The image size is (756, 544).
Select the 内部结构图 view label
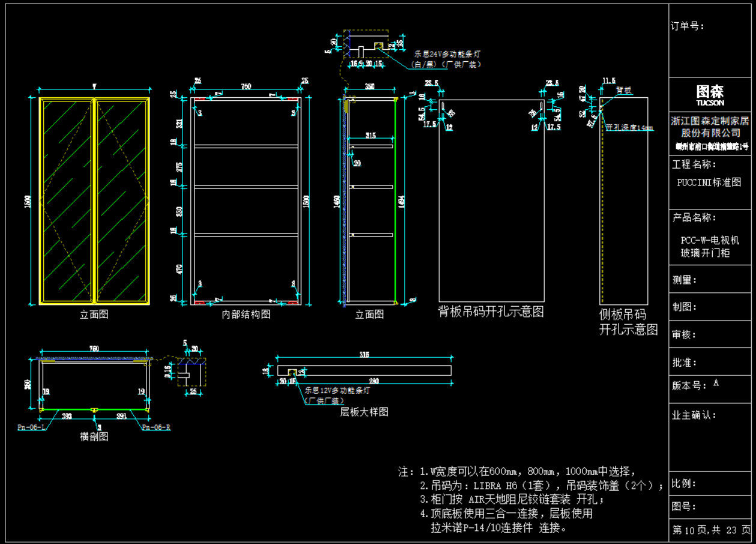tap(246, 314)
